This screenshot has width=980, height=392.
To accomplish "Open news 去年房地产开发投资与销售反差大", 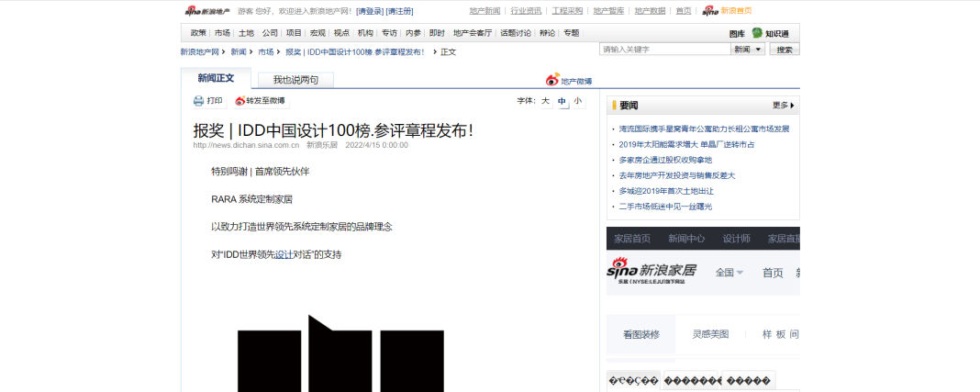I will point(677,175).
